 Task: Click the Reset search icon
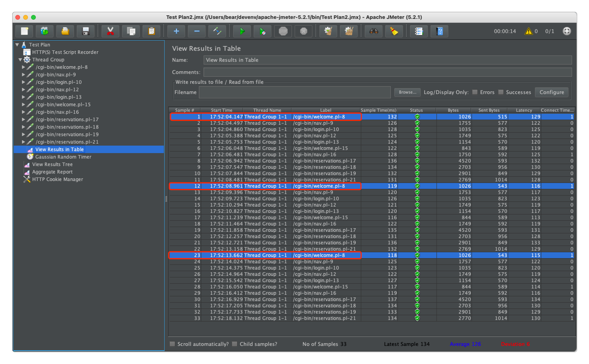[394, 31]
